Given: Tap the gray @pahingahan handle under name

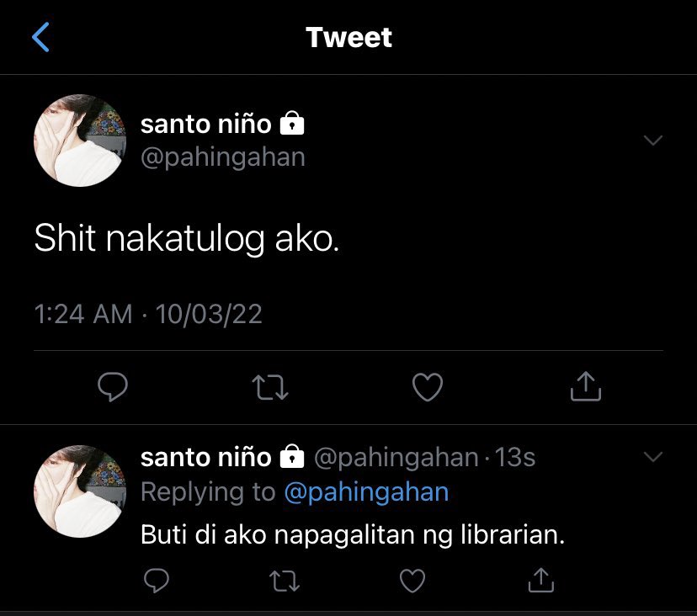Looking at the screenshot, I should coord(223,157).
